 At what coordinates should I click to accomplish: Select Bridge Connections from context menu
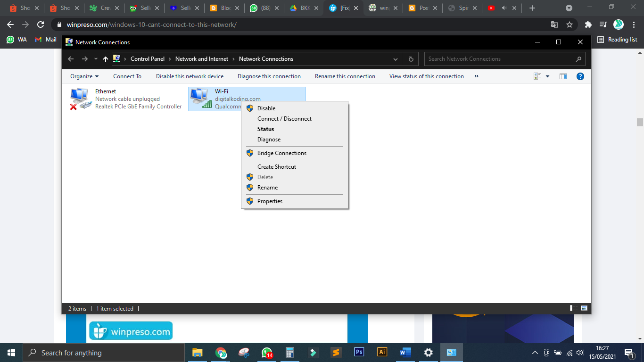tap(281, 153)
